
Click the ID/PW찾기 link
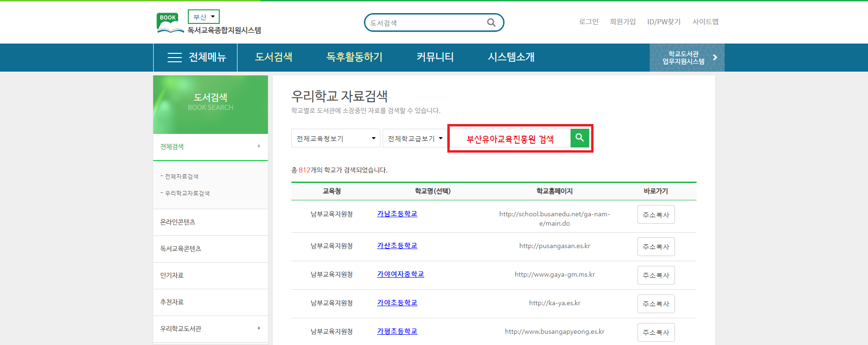coord(664,22)
